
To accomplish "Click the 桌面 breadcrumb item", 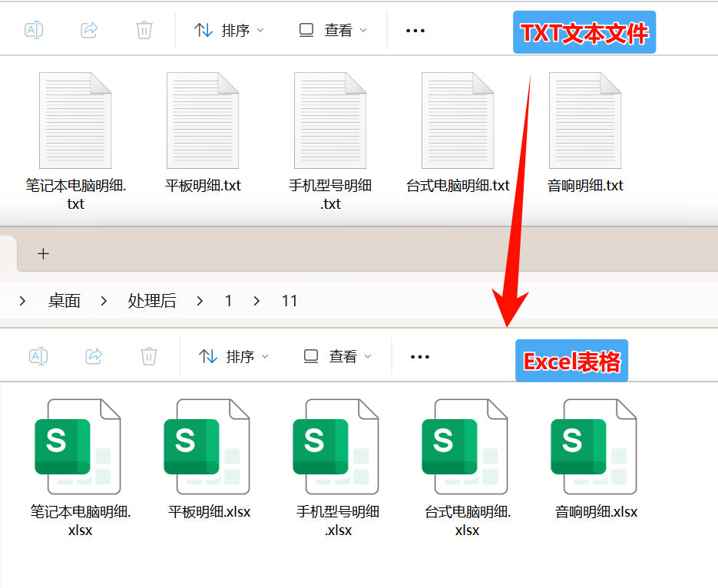I will coord(64,300).
